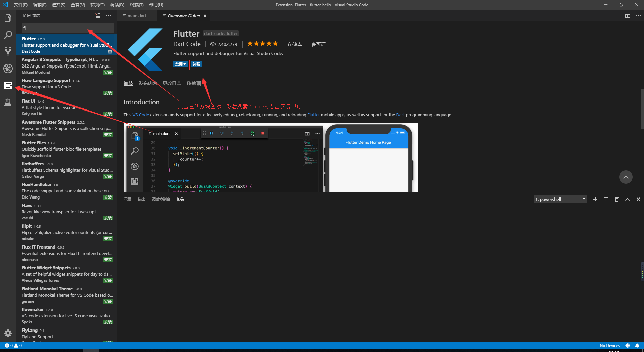Open the 文件(F) menu
This screenshot has height=352, width=644.
[21, 5]
